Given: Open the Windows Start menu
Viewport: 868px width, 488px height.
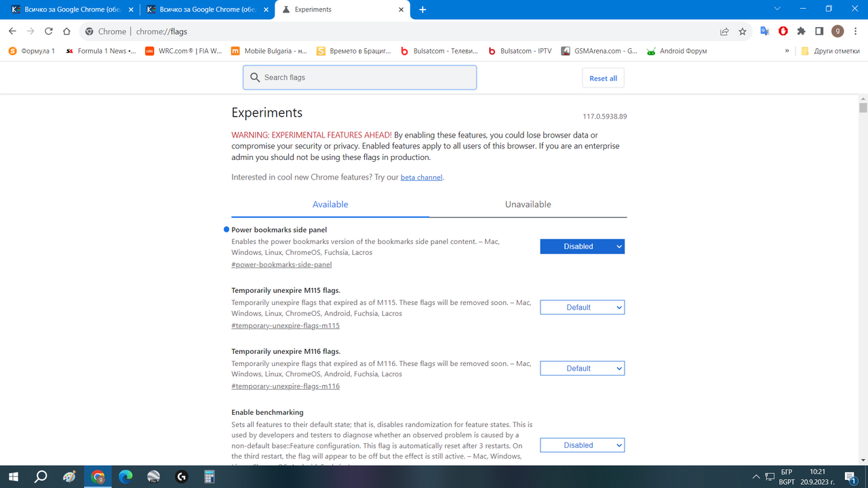Looking at the screenshot, I should point(13,476).
